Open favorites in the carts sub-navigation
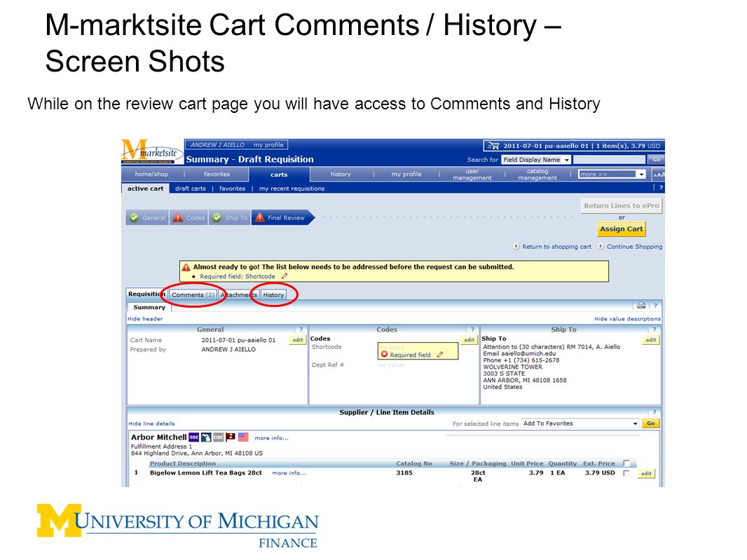 tap(233, 189)
